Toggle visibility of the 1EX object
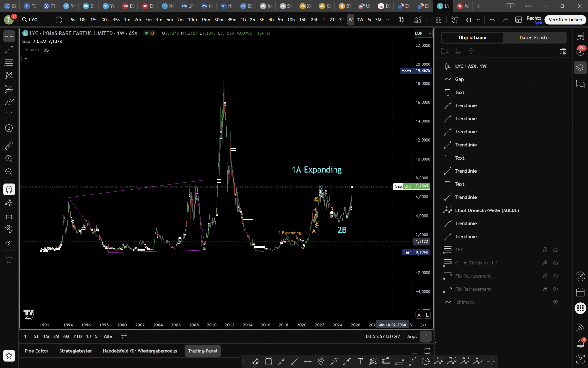 555,250
